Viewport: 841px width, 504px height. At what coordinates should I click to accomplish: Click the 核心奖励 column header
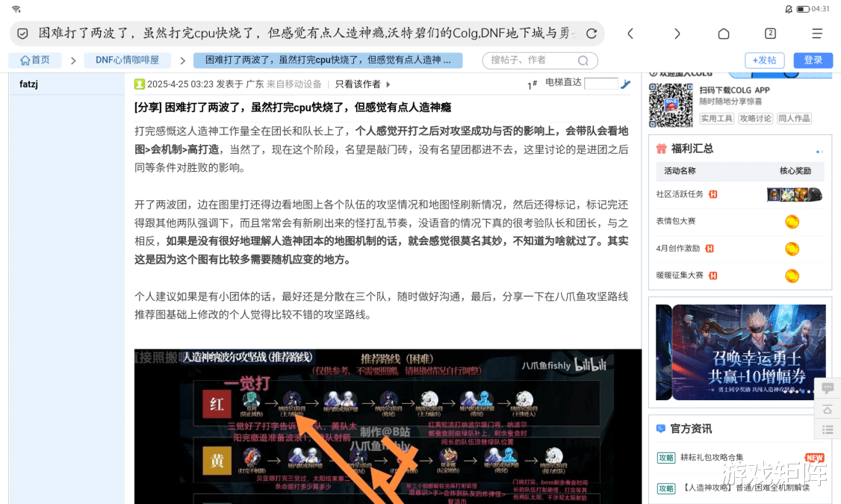tap(795, 170)
